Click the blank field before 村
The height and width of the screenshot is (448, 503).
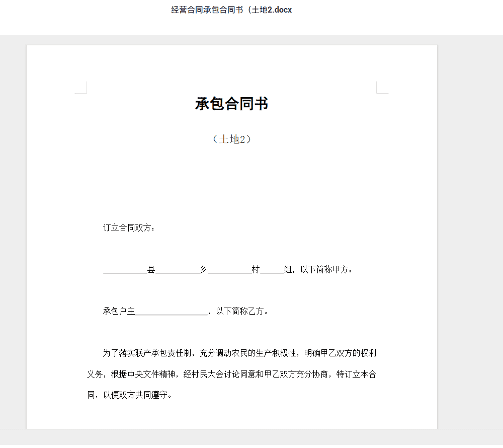pyautogui.click(x=230, y=270)
